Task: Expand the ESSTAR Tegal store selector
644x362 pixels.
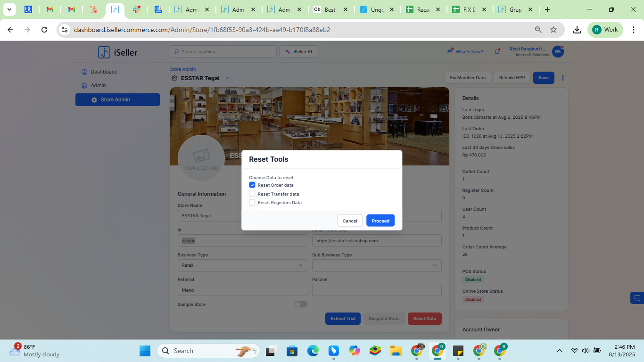Action: pos(227,78)
